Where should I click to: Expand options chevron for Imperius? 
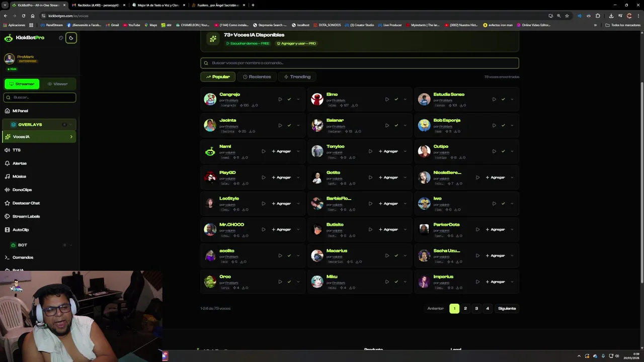(512, 282)
